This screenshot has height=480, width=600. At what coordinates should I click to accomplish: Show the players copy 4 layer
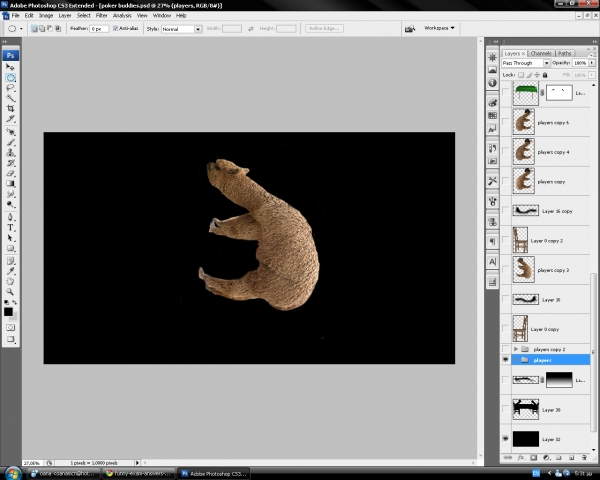505,151
